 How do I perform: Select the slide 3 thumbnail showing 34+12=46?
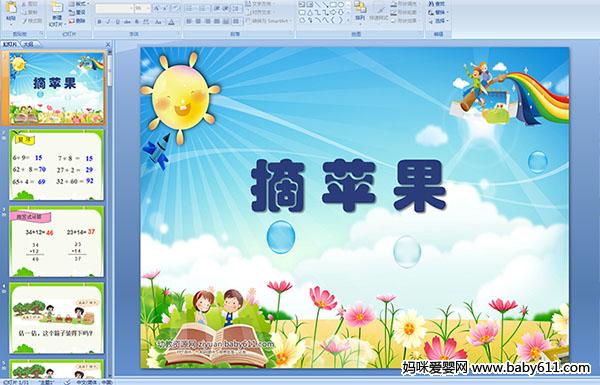(56, 241)
